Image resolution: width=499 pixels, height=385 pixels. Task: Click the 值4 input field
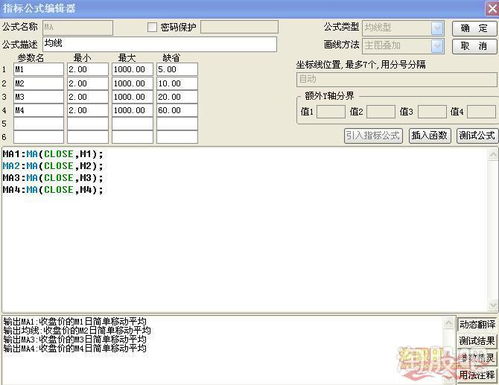click(x=481, y=112)
